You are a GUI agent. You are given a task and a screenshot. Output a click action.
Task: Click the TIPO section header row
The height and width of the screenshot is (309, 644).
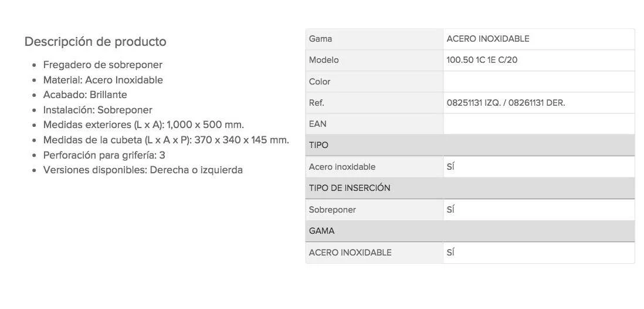tap(470, 145)
